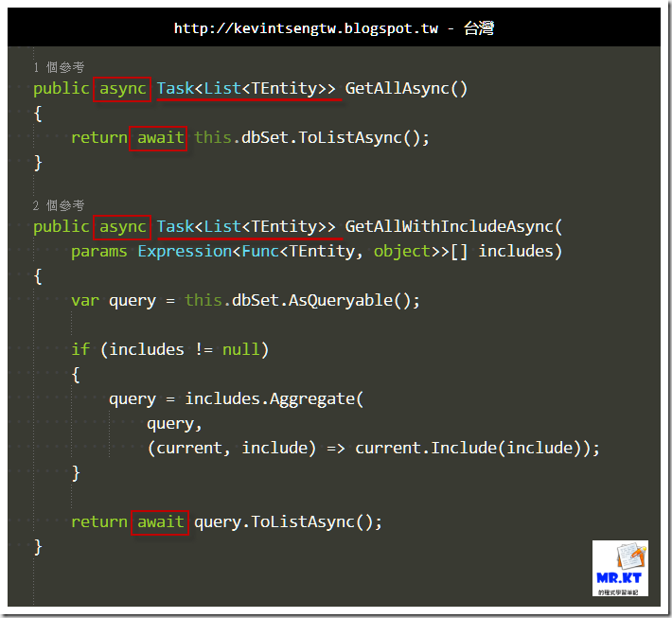Open the "2 個參考" CodeLens reference link
The height and width of the screenshot is (618, 672).
(x=59, y=205)
